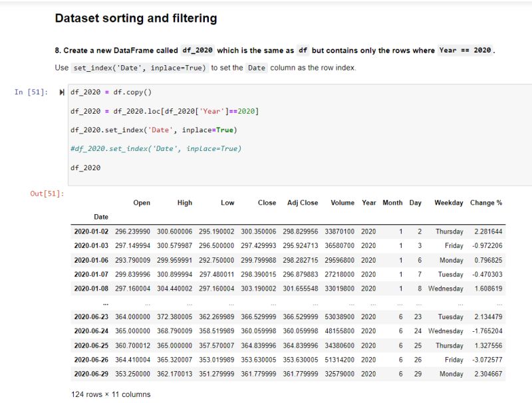
Task: Select the 2020-06-26 row index
Action: coord(91,360)
